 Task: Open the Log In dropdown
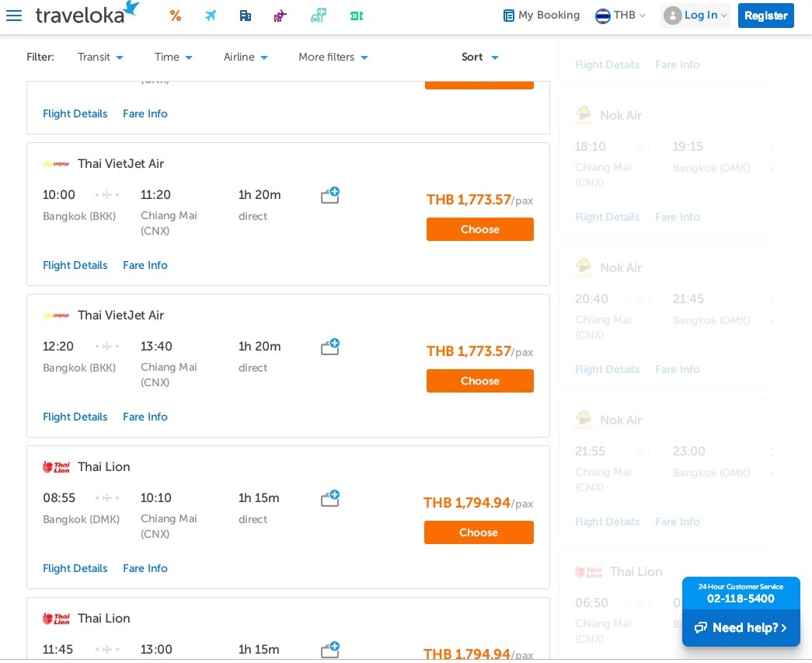695,15
